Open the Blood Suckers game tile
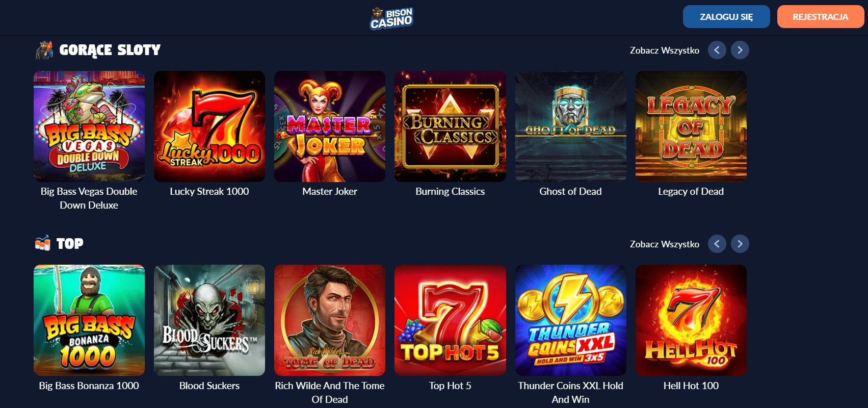 (209, 320)
